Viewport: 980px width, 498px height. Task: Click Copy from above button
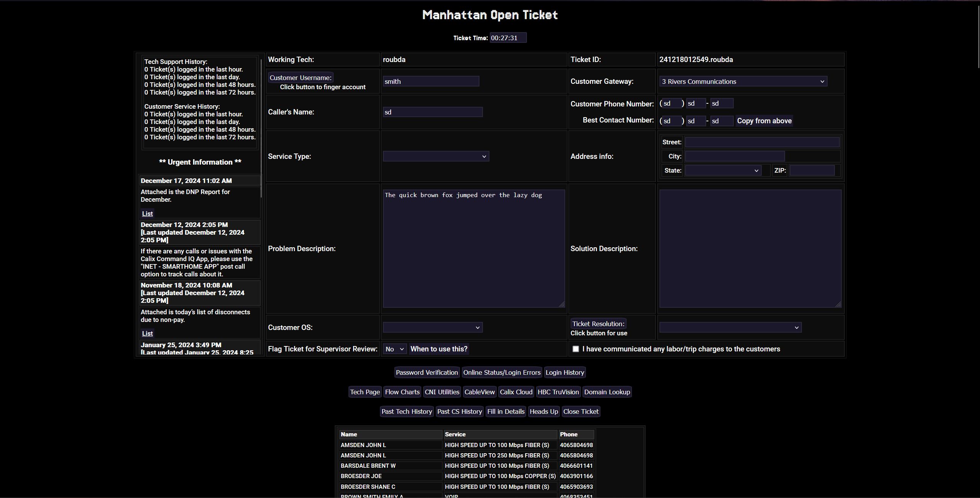tap(764, 121)
